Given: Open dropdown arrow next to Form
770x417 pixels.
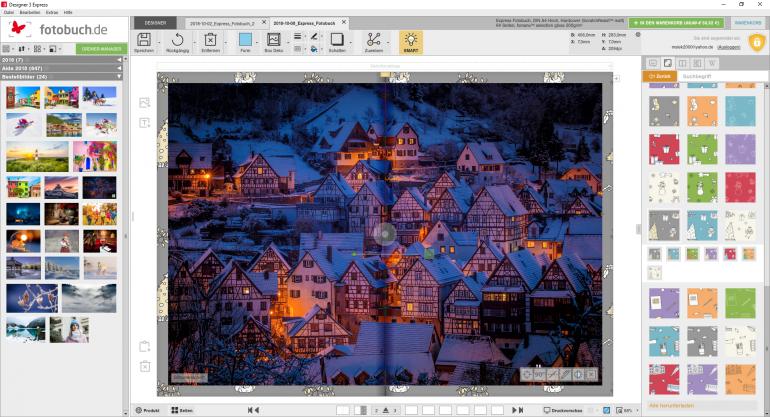Looking at the screenshot, I should coord(257,42).
